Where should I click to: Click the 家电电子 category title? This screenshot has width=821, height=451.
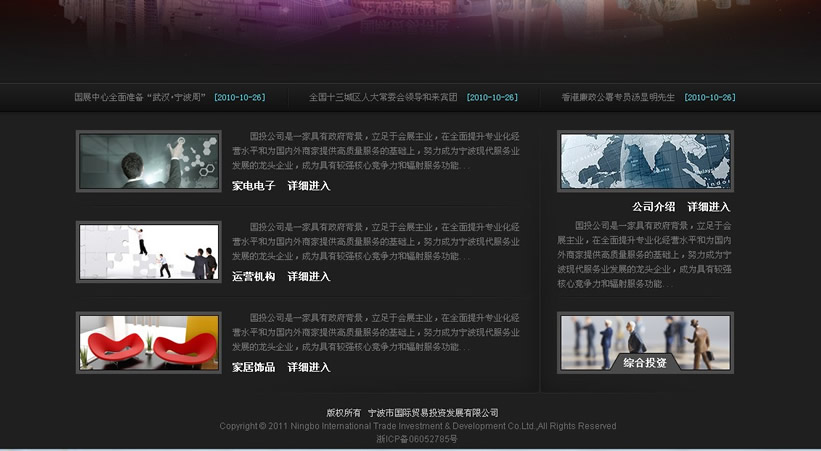click(253, 186)
